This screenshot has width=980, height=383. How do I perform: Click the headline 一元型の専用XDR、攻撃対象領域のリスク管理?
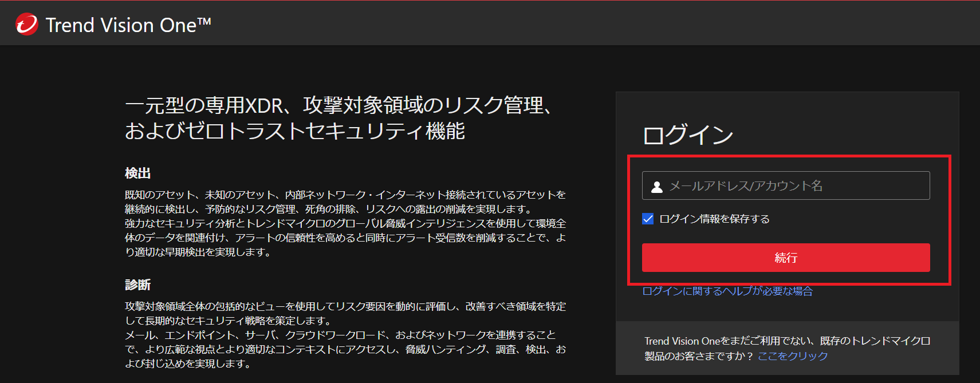coord(338,105)
